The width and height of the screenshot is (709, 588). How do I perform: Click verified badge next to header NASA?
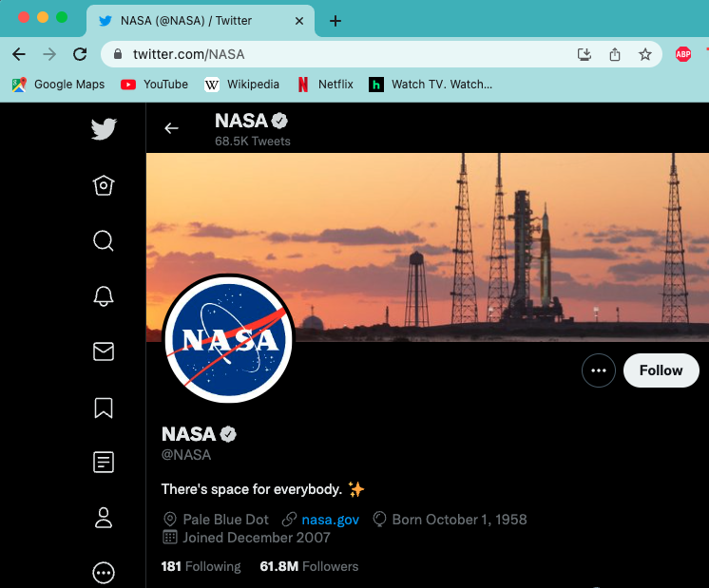point(279,121)
